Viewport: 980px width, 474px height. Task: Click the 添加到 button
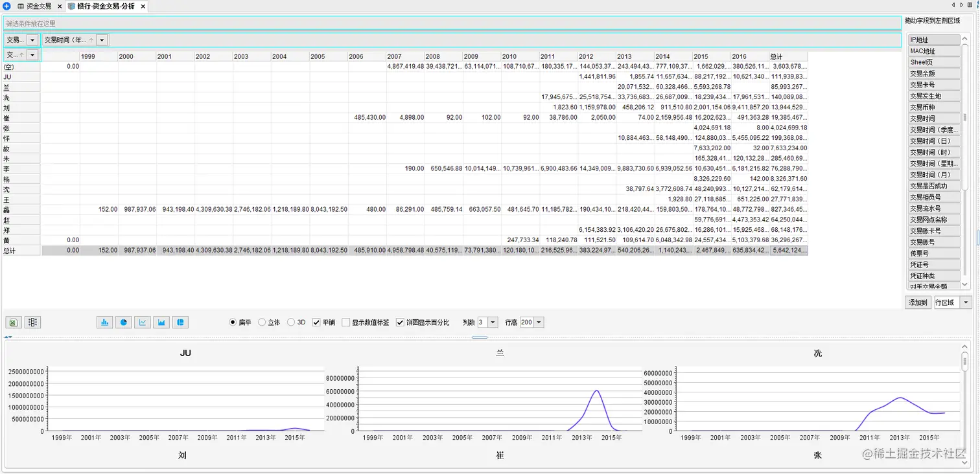(918, 302)
